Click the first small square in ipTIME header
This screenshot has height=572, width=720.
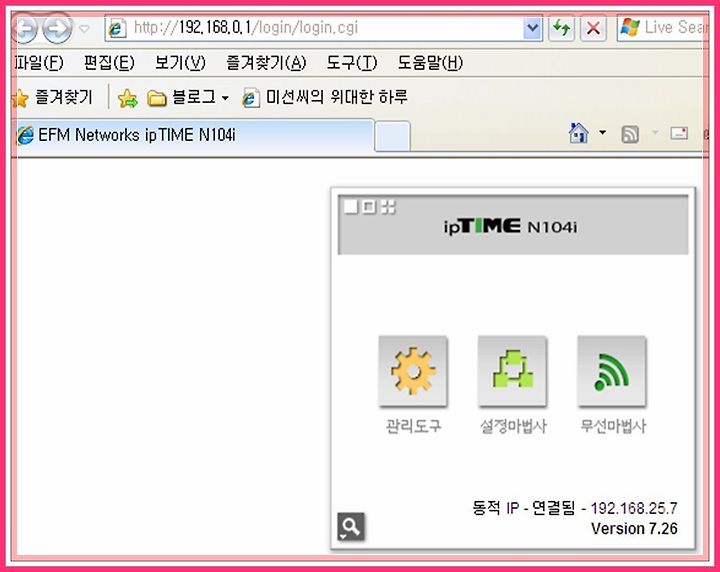point(350,207)
